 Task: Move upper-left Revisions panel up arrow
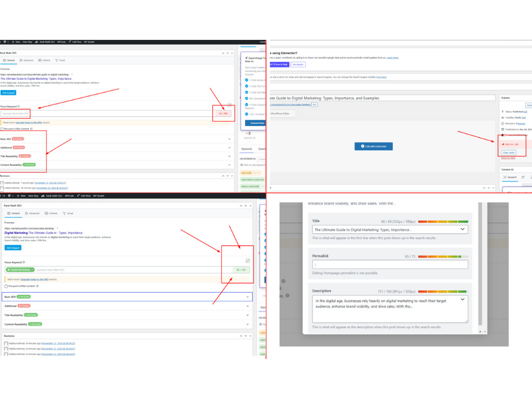tap(223, 176)
